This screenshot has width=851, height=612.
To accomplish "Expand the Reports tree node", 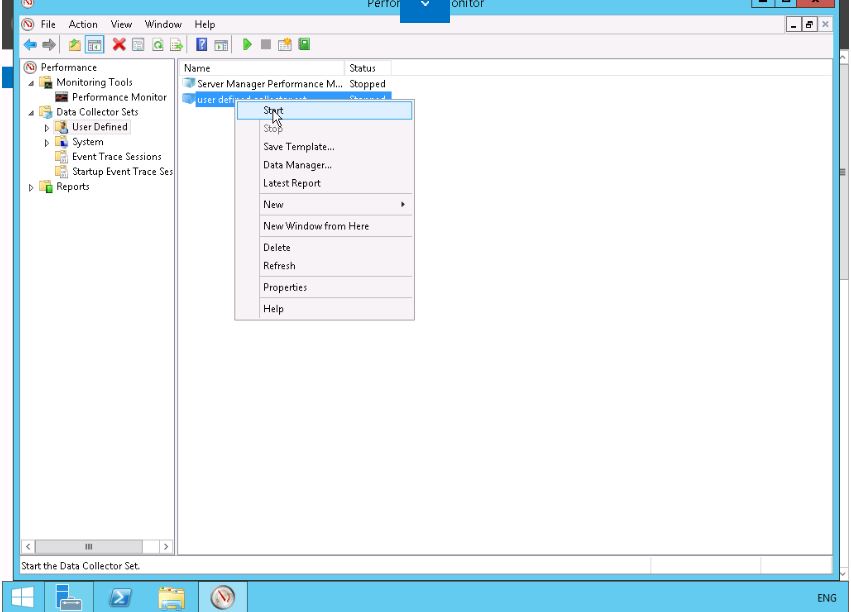I will point(31,187).
